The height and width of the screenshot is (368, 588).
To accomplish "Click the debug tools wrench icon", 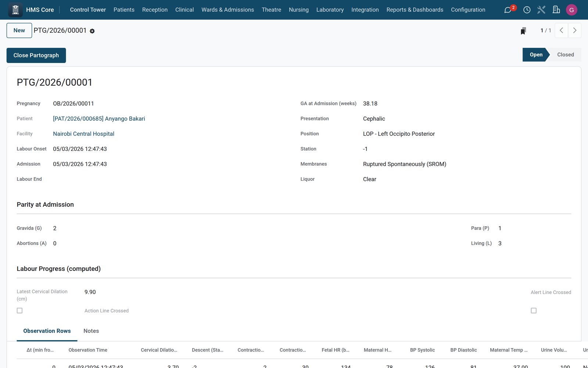I will click(x=541, y=10).
